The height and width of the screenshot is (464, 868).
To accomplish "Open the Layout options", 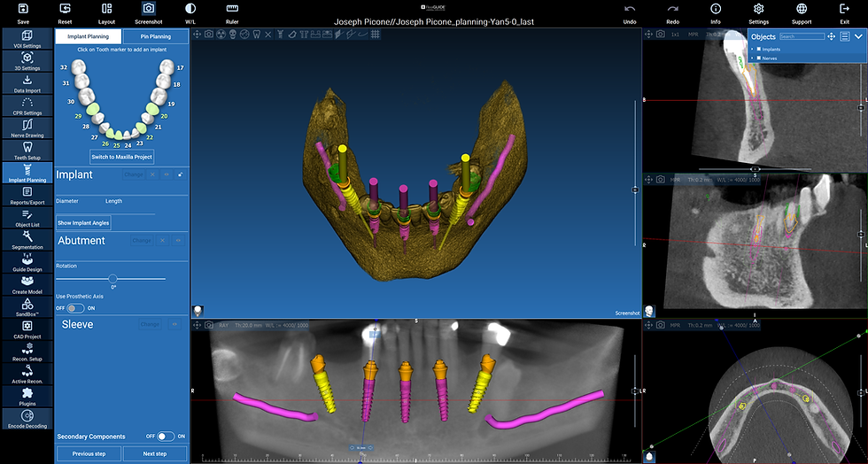I will pyautogui.click(x=107, y=9).
